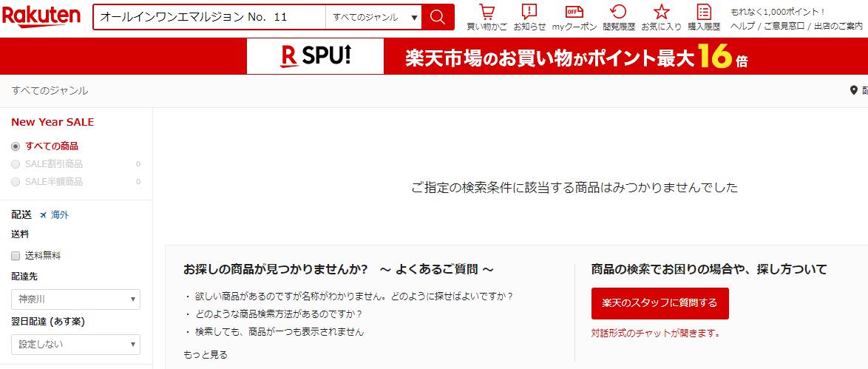The width and height of the screenshot is (868, 369).
Task: Select the SALE半額商品 radio button
Action: [x=16, y=182]
